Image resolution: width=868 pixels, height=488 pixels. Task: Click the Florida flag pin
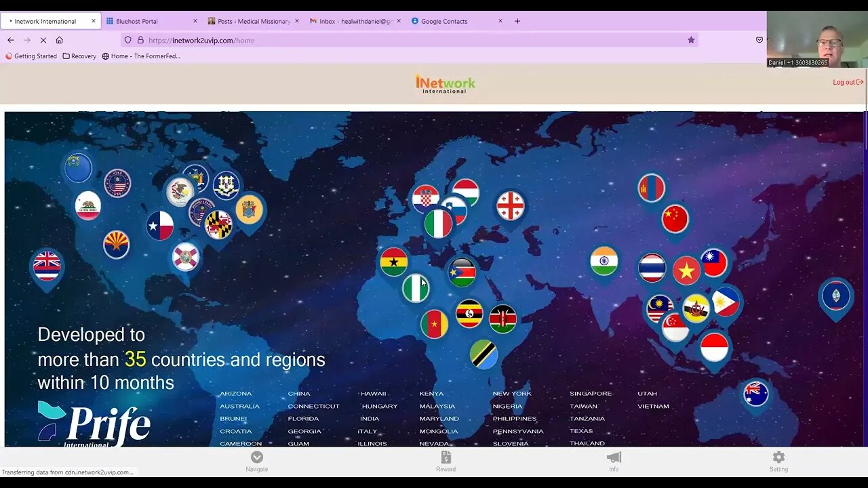[185, 257]
